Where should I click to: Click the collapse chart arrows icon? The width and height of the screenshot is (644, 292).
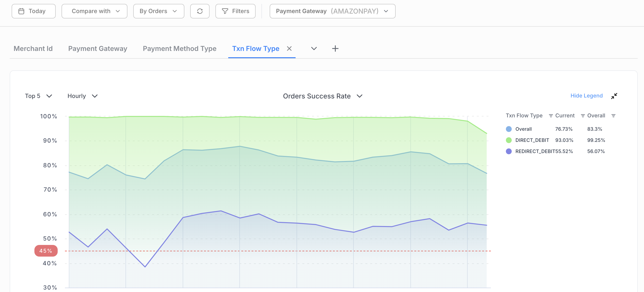coord(614,96)
